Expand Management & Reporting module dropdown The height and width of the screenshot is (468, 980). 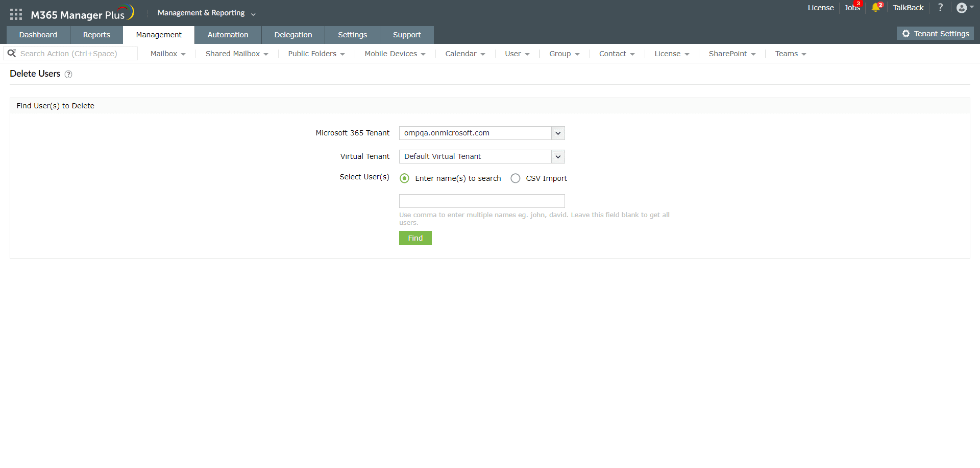206,13
